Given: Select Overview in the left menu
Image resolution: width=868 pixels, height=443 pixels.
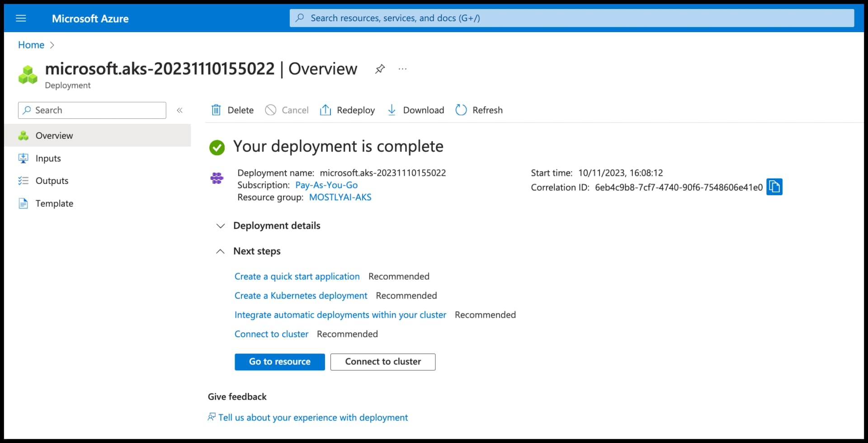Looking at the screenshot, I should (x=54, y=135).
